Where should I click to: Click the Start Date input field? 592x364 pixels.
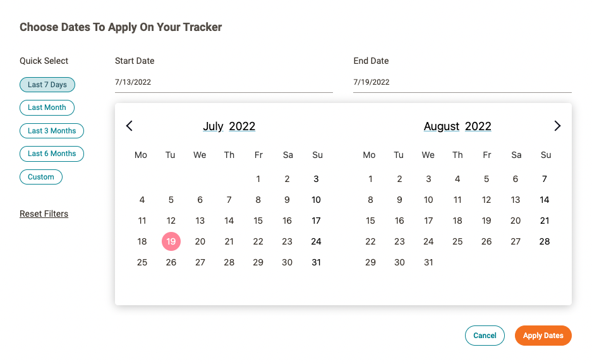[x=224, y=82]
